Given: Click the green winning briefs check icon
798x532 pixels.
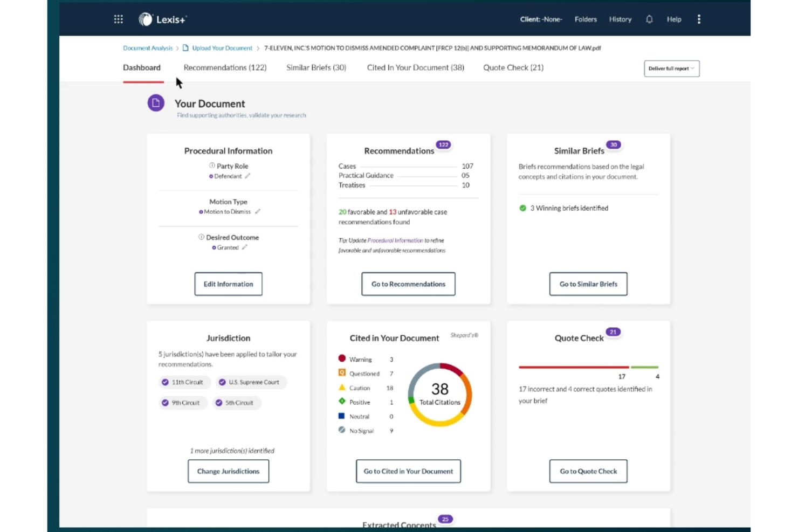Looking at the screenshot, I should (522, 208).
